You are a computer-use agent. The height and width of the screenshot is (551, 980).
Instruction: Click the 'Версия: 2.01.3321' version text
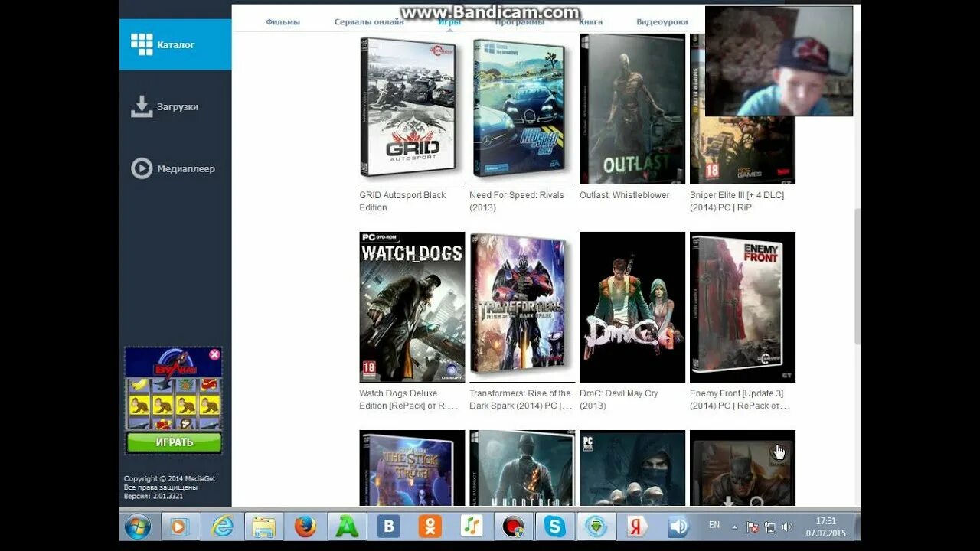tap(153, 496)
